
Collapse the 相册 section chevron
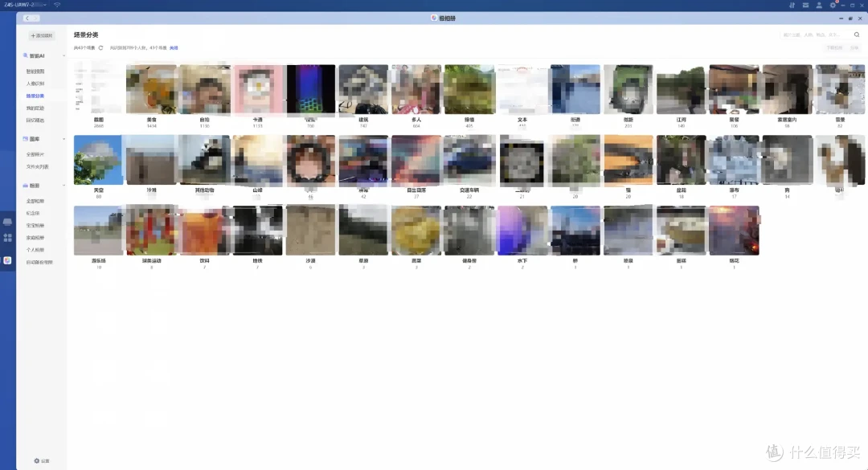tap(63, 186)
